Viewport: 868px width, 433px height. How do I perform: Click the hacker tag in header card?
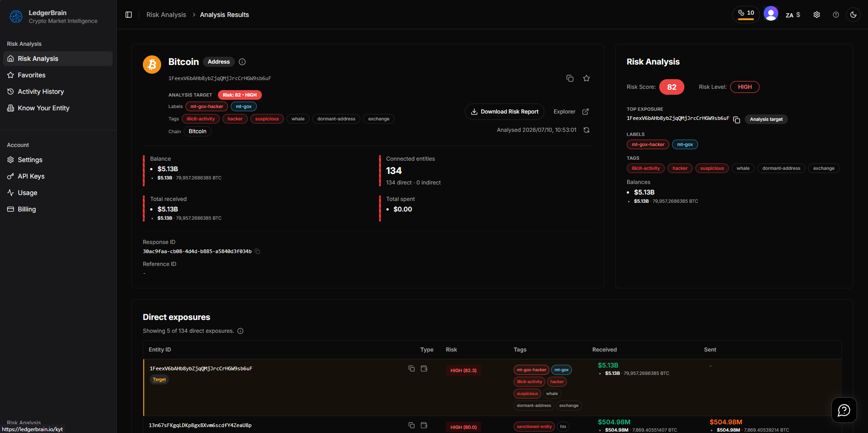coord(235,119)
